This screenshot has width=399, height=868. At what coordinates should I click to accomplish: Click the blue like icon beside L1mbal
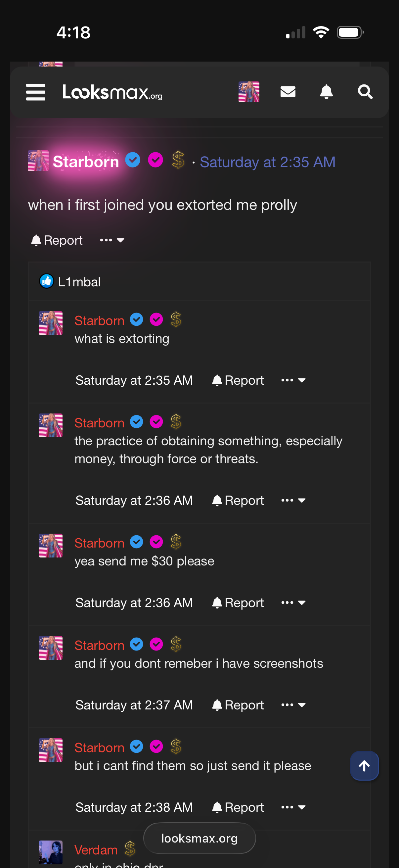(46, 281)
